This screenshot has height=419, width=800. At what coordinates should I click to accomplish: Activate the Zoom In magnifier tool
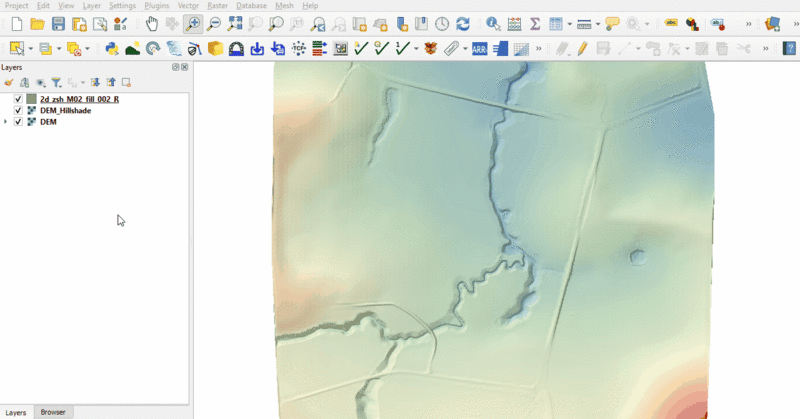(x=192, y=23)
